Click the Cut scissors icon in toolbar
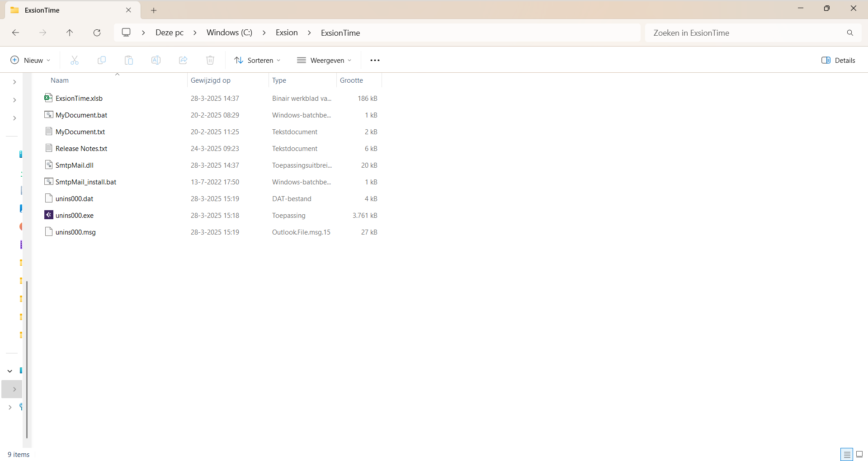Viewport: 868px width, 461px height. pos(75,60)
